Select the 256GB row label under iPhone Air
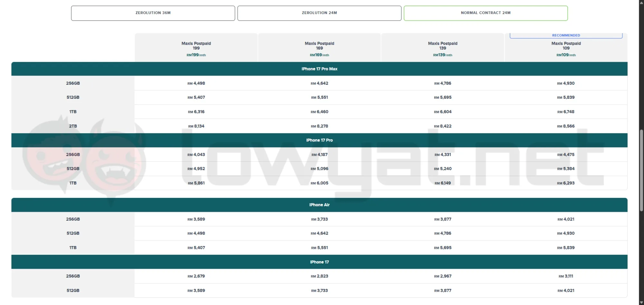This screenshot has width=644, height=305. pos(73,219)
